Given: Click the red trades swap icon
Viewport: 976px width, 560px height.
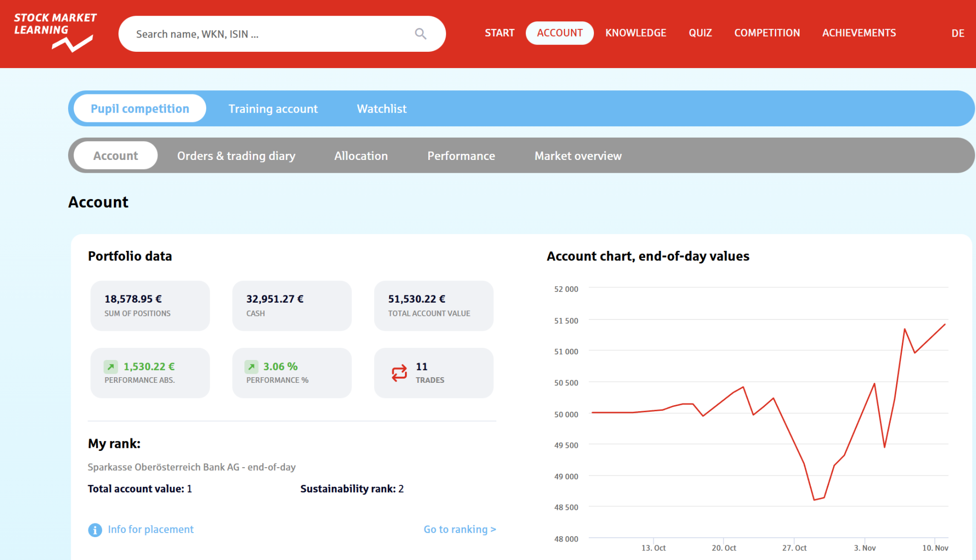Looking at the screenshot, I should [399, 373].
